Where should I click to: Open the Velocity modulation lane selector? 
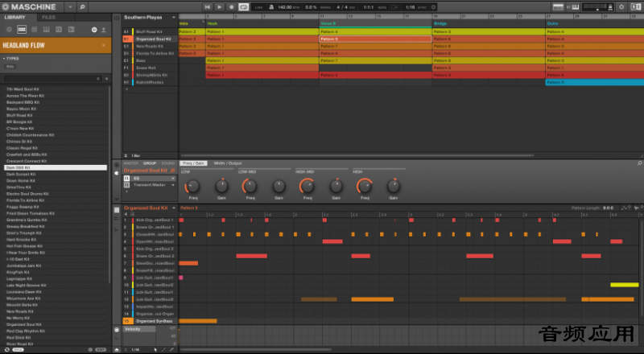pos(139,329)
